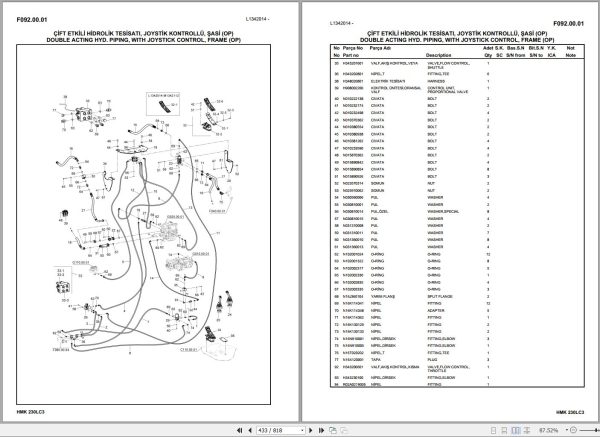Select the 'PUL,ÖZEL' part name cell
This screenshot has width=600, height=437.
(380, 212)
